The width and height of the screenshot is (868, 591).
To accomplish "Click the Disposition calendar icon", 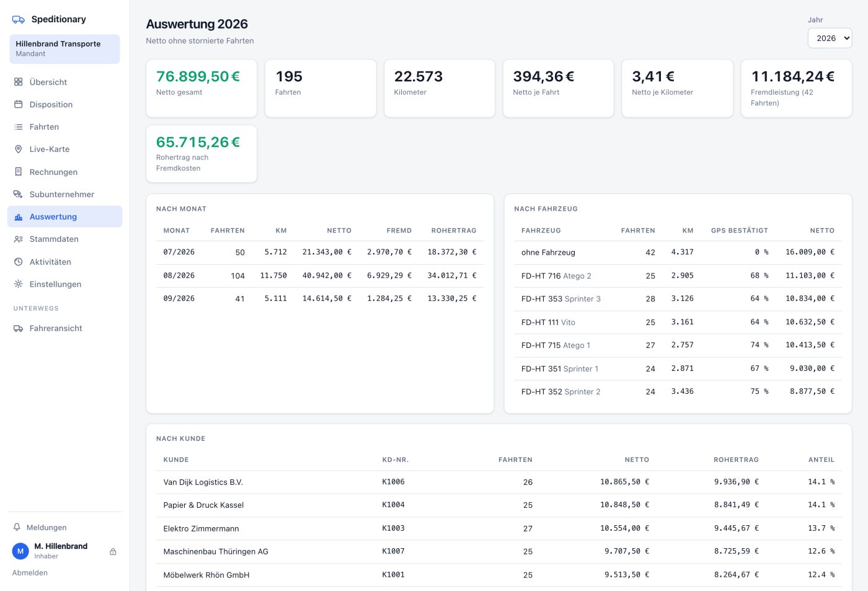I will pos(19,104).
